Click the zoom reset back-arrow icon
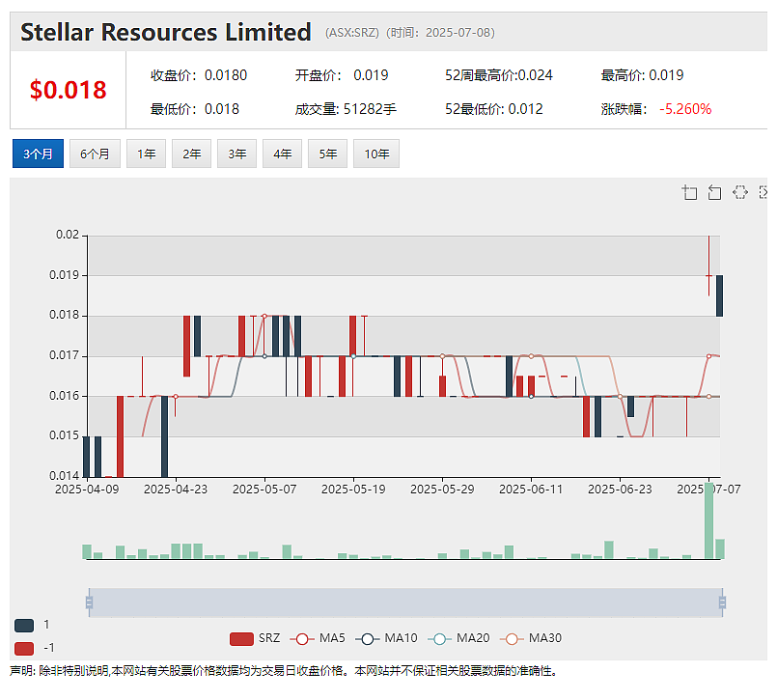Image resolution: width=777 pixels, height=700 pixels. pos(714,192)
